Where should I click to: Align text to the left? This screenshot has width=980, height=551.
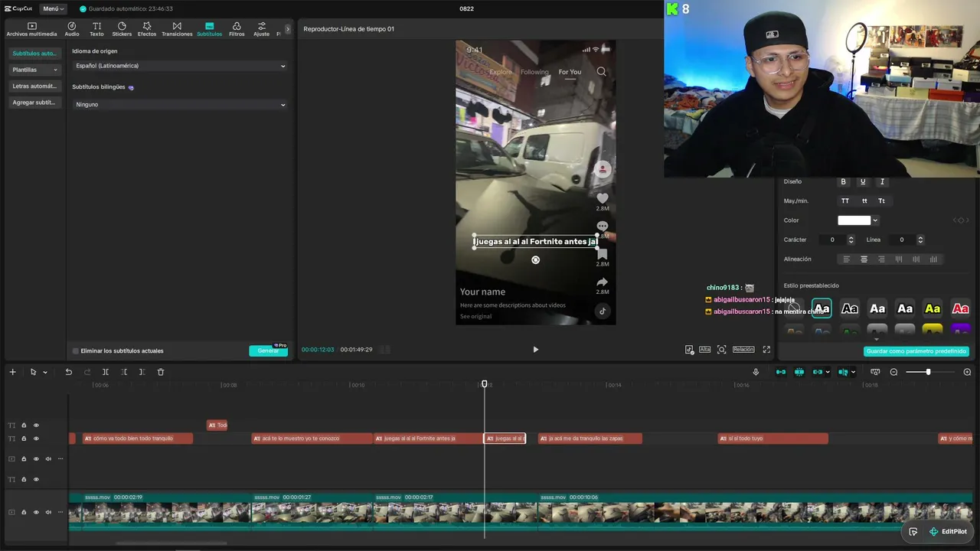tap(847, 259)
